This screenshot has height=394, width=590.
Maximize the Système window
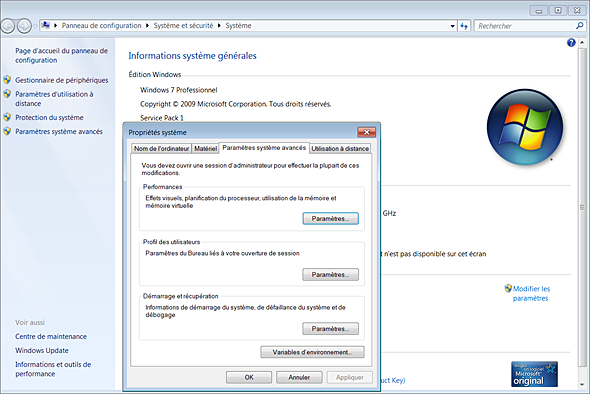tap(558, 11)
